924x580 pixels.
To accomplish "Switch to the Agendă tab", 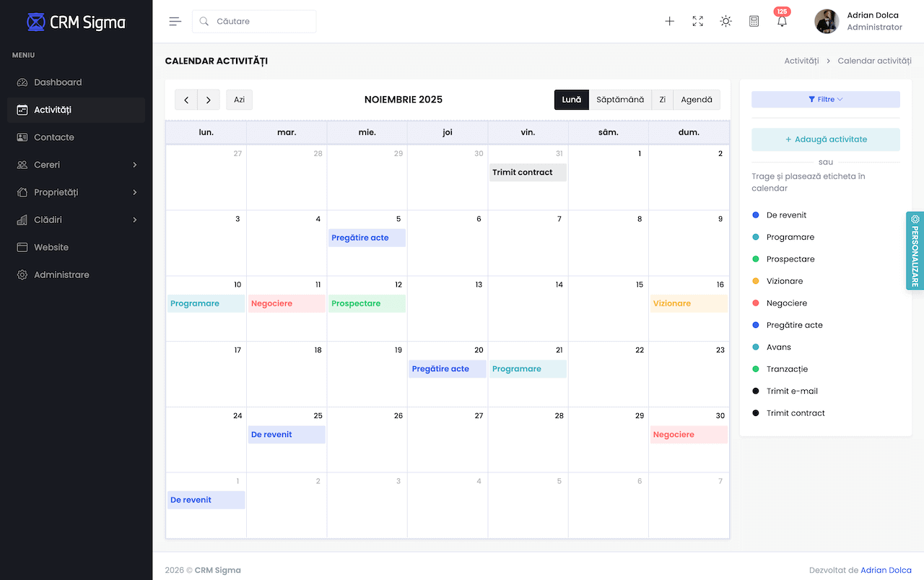I will click(696, 99).
